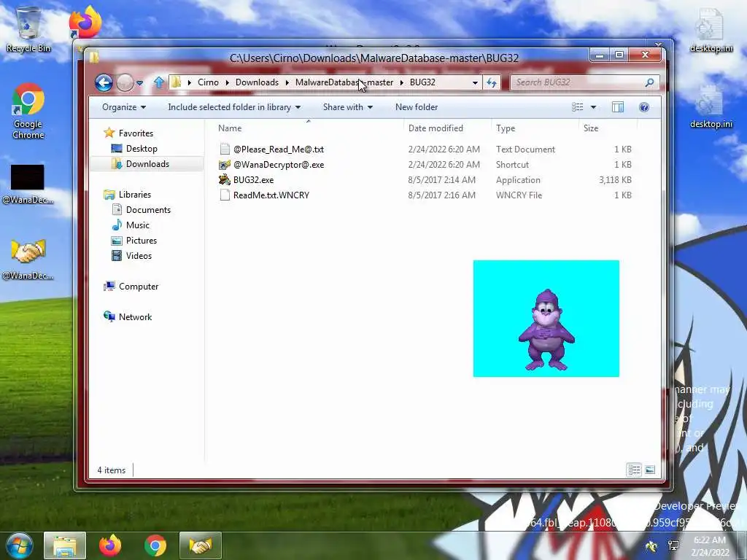This screenshot has height=560, width=747.
Task: Click the Refresh button beside address bar
Action: click(491, 82)
